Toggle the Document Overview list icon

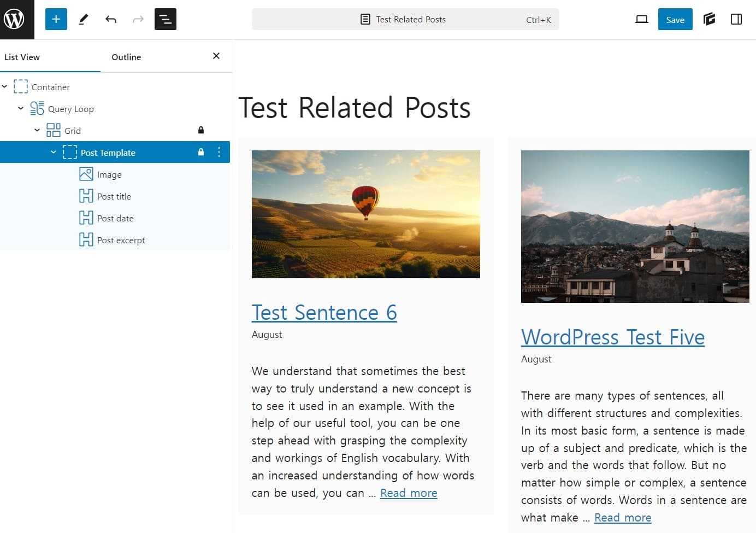click(x=165, y=19)
